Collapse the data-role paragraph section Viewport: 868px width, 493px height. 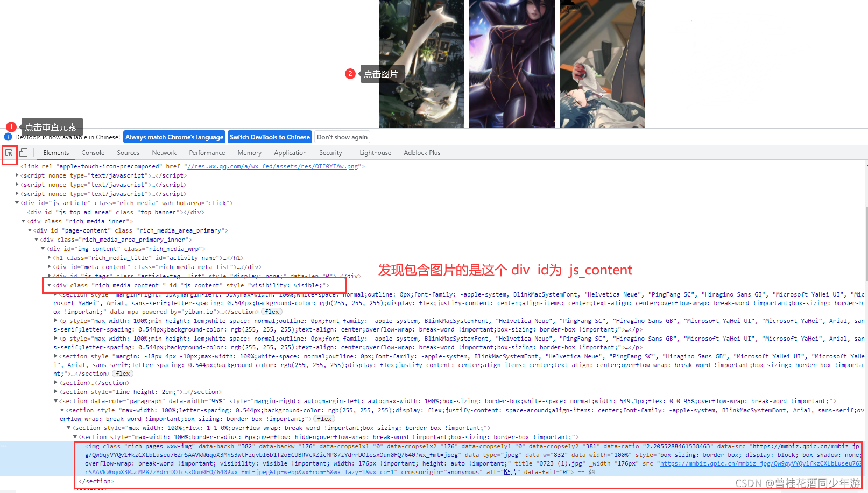(56, 401)
